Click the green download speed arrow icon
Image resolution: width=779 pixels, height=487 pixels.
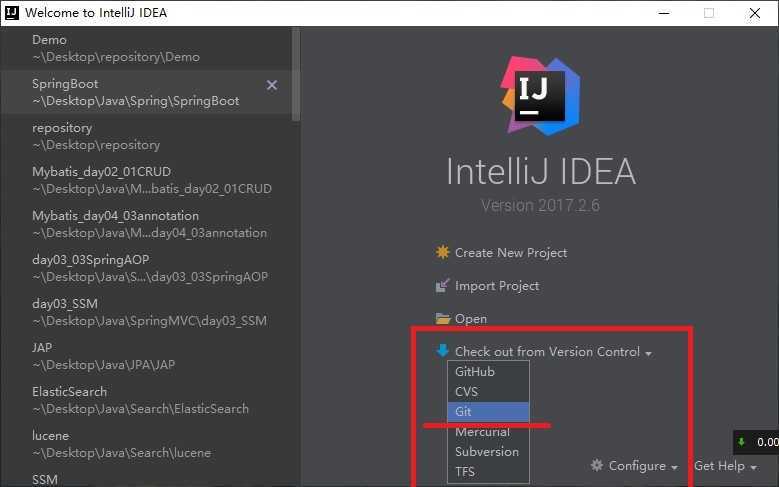(741, 442)
